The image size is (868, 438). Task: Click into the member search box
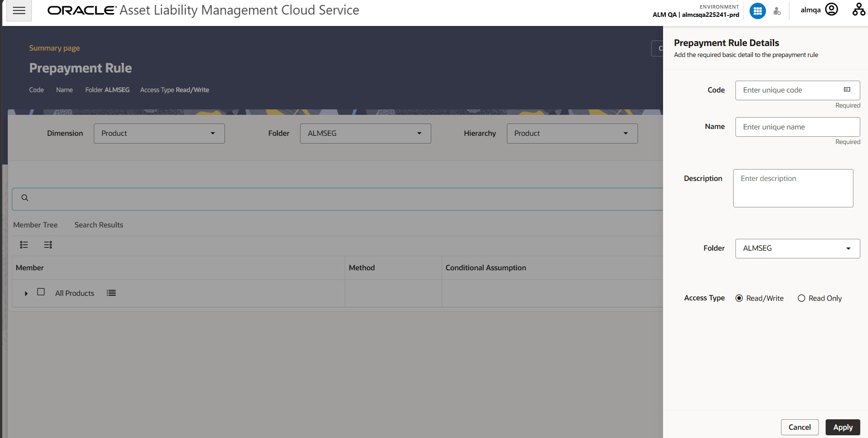[x=337, y=199]
